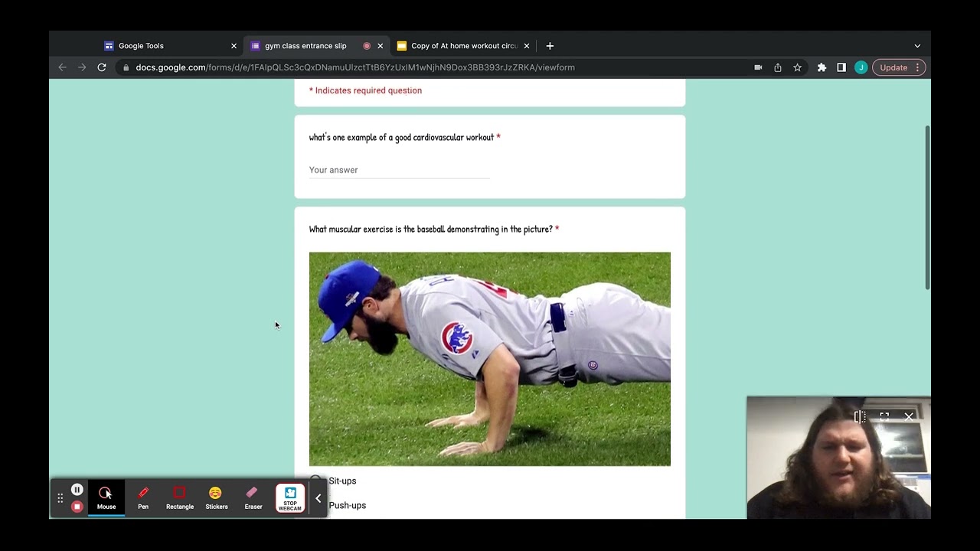Select the Eraser tool
Image resolution: width=980 pixels, height=551 pixels.
pyautogui.click(x=253, y=497)
